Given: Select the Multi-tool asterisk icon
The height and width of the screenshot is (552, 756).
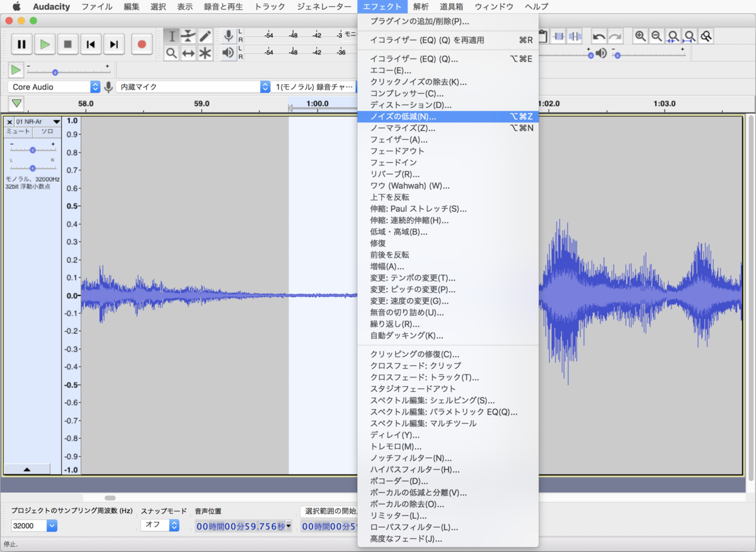Looking at the screenshot, I should pos(205,53).
